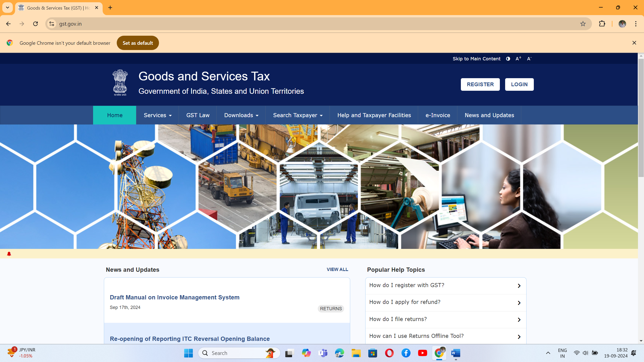Expand the Services dropdown menu
The width and height of the screenshot is (644, 362).
click(157, 115)
